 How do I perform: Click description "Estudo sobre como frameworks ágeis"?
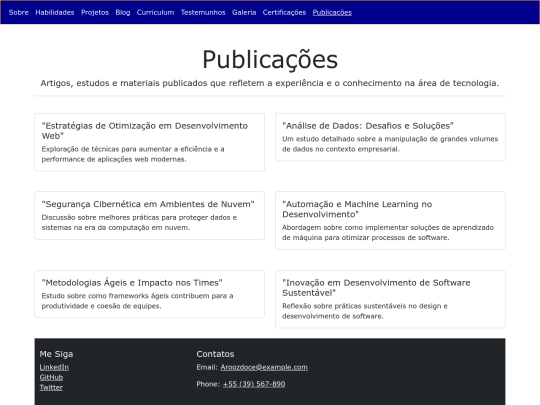[137, 301]
